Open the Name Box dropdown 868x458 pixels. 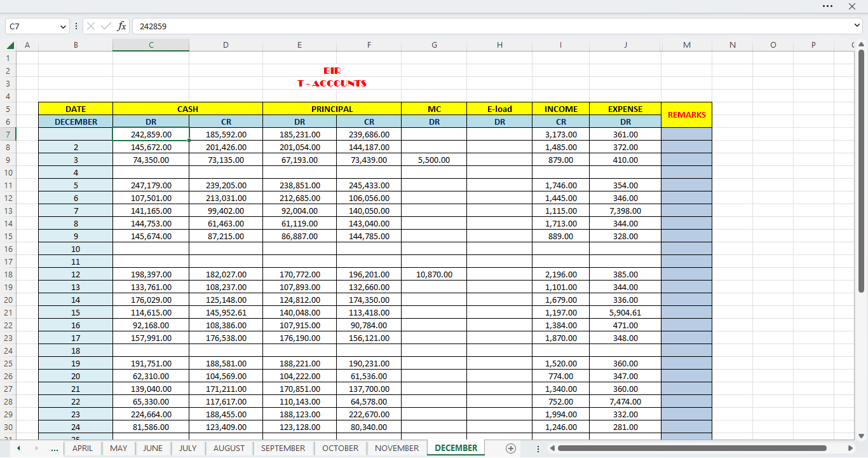pyautogui.click(x=63, y=26)
